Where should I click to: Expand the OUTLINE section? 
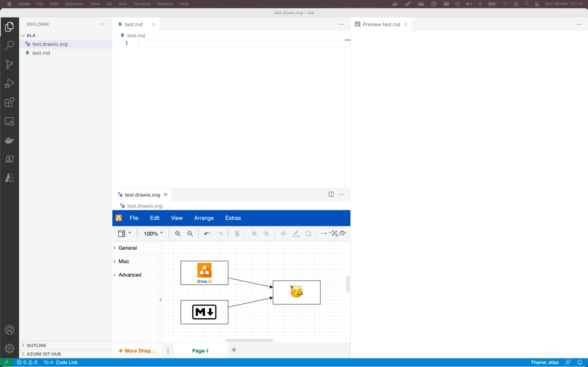[x=66, y=345]
